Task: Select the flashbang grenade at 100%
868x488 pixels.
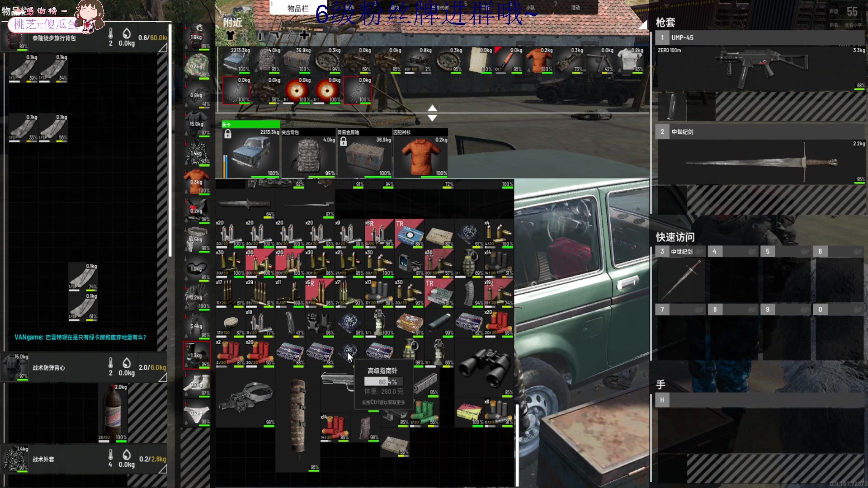Action: pos(380,323)
